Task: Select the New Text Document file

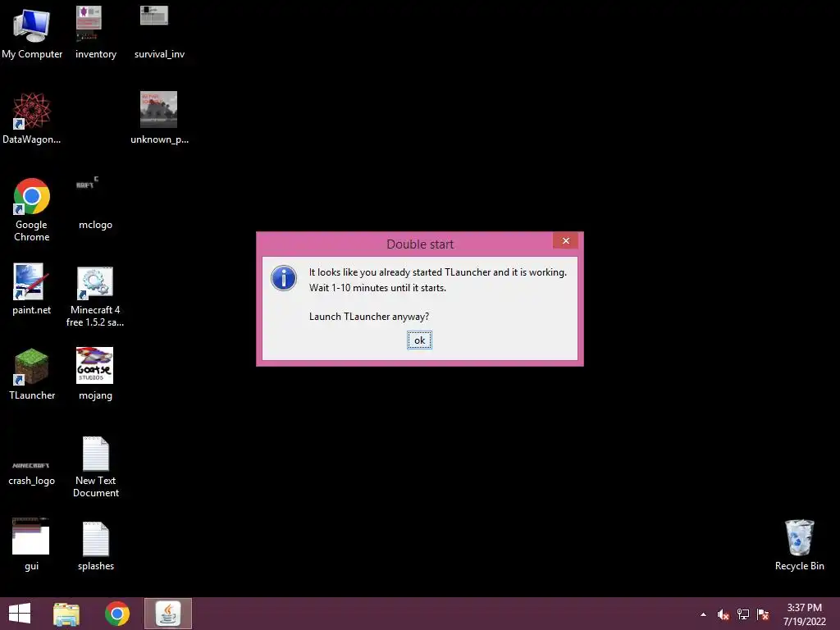Action: tap(95, 467)
